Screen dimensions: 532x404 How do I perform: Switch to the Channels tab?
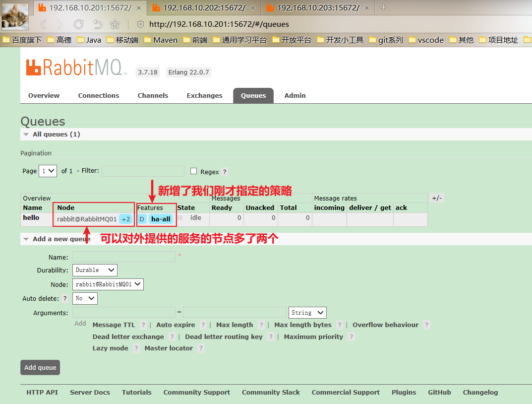click(153, 95)
